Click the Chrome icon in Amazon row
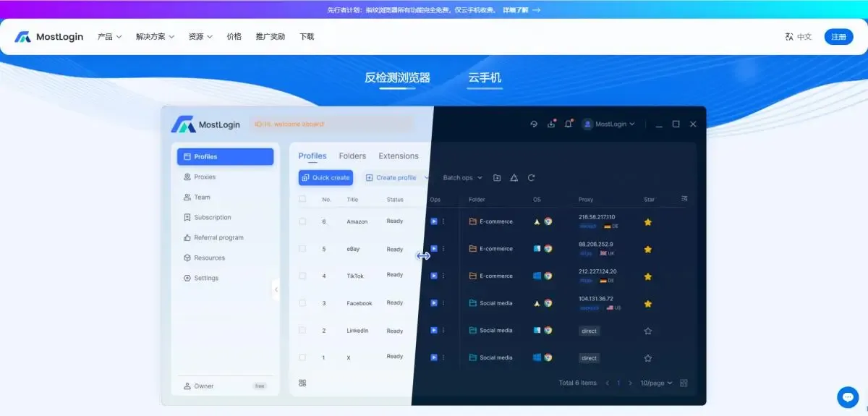 pyautogui.click(x=548, y=221)
